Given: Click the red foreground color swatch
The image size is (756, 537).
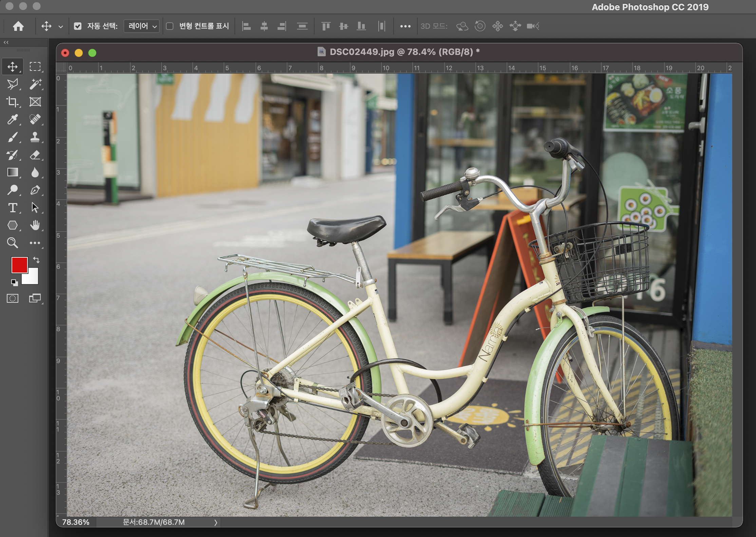Looking at the screenshot, I should click(19, 265).
